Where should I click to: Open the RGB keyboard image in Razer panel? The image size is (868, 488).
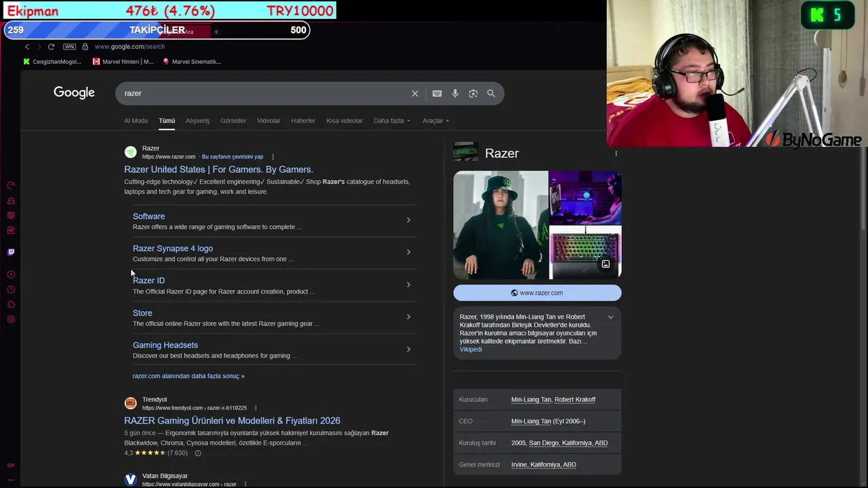[585, 253]
